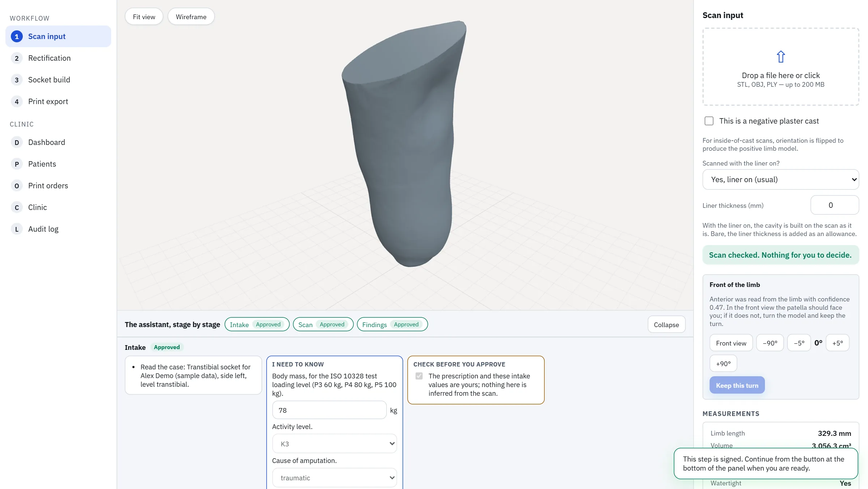This screenshot has height=489, width=868.
Task: Click the 3D limb model in viewport
Action: pos(403,145)
